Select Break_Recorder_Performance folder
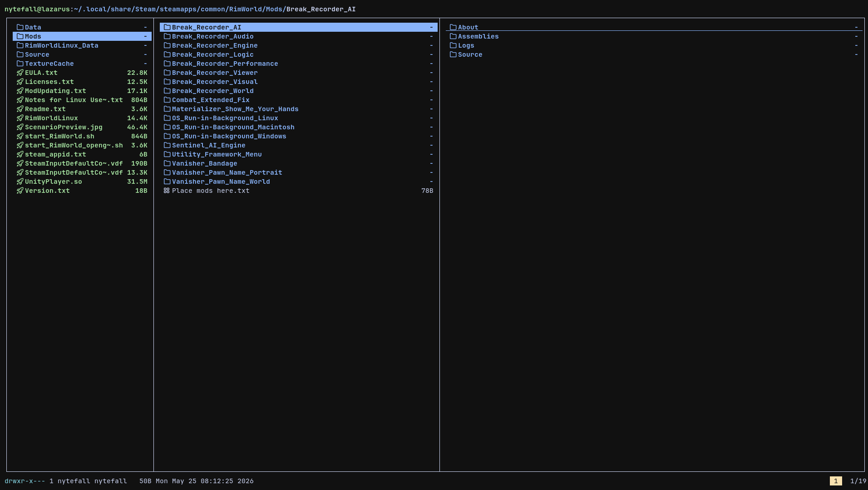868x490 pixels. 299,64
